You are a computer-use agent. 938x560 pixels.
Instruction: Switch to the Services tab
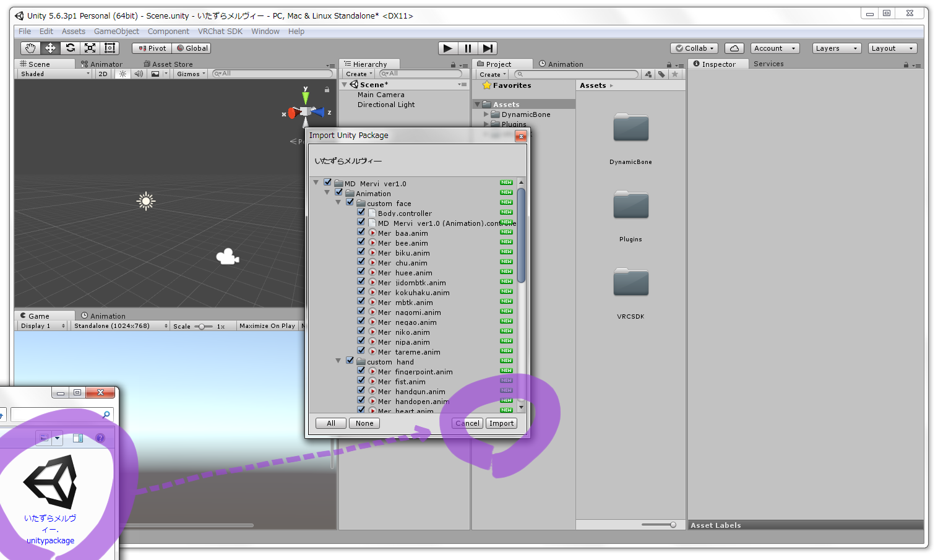[x=768, y=64]
